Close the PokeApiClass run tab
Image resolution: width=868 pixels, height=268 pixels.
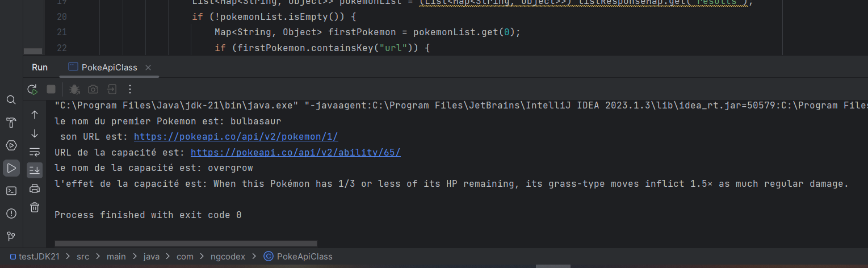148,68
